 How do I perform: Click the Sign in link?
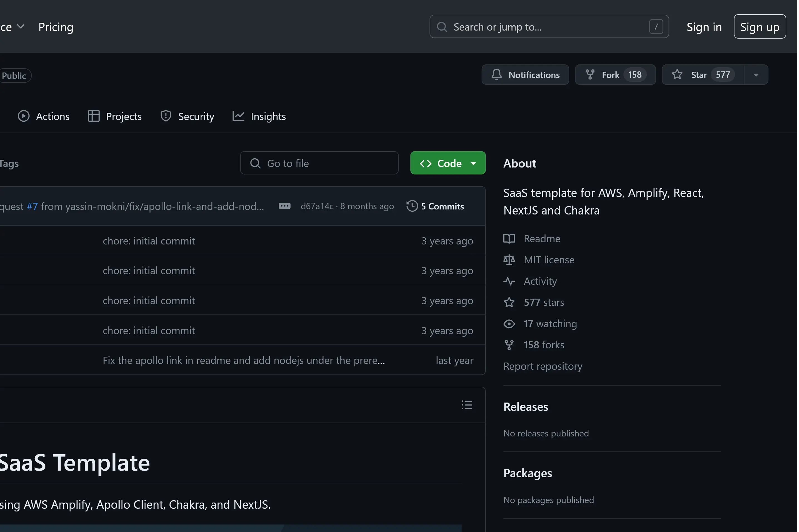tap(704, 27)
